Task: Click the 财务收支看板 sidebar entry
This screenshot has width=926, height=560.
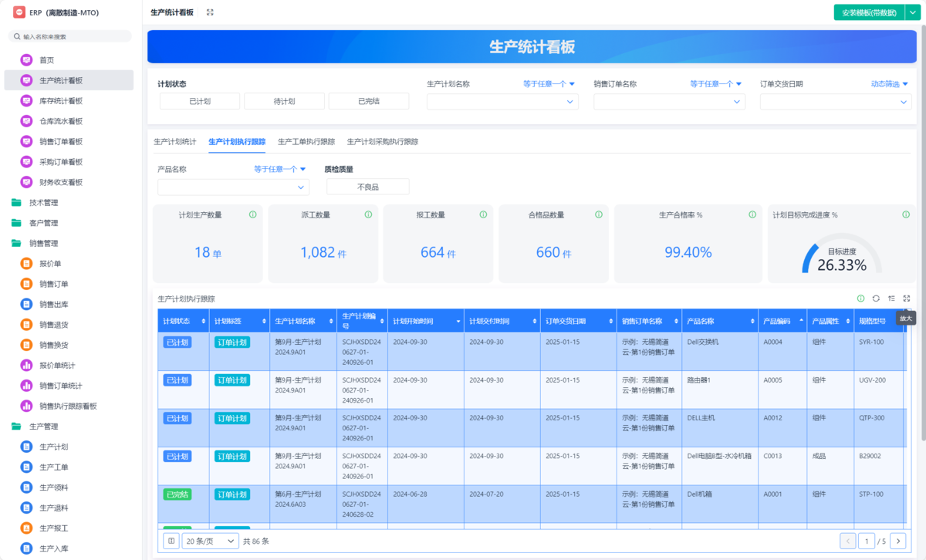Action: [57, 182]
